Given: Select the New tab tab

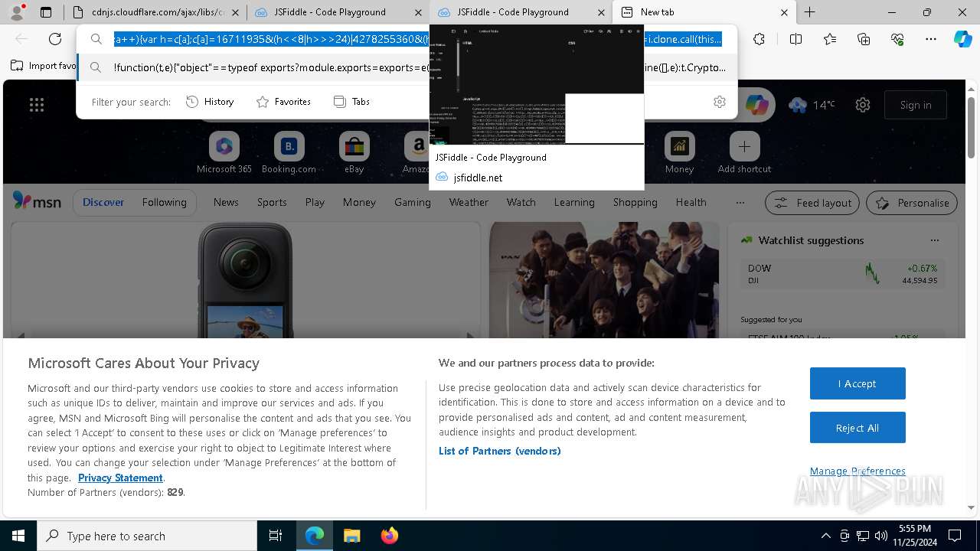Looking at the screenshot, I should click(x=704, y=12).
